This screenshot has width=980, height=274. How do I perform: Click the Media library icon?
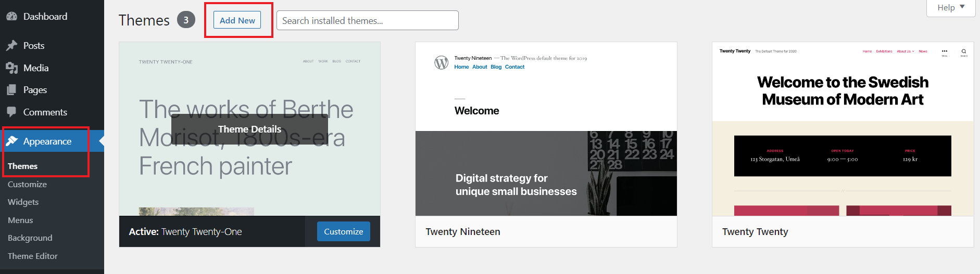pyautogui.click(x=11, y=68)
